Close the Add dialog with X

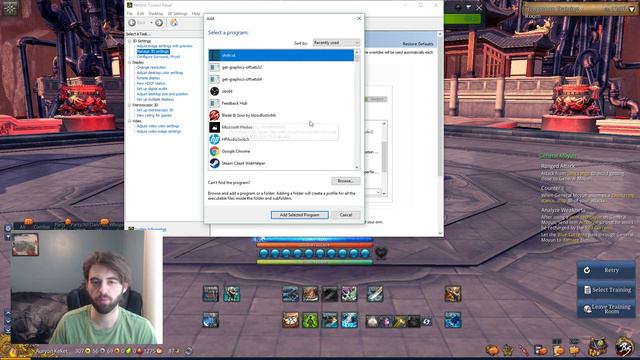coord(359,18)
